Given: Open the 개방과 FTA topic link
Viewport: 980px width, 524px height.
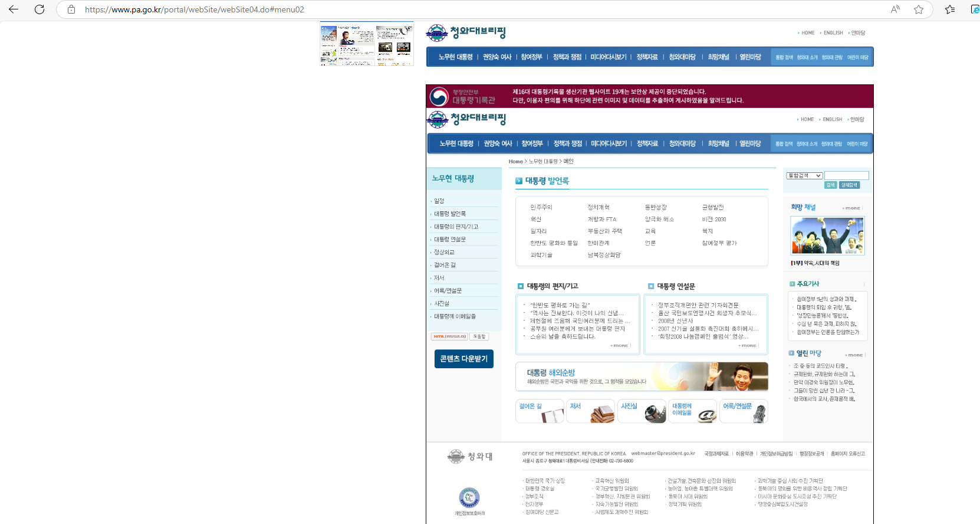Looking at the screenshot, I should [601, 220].
